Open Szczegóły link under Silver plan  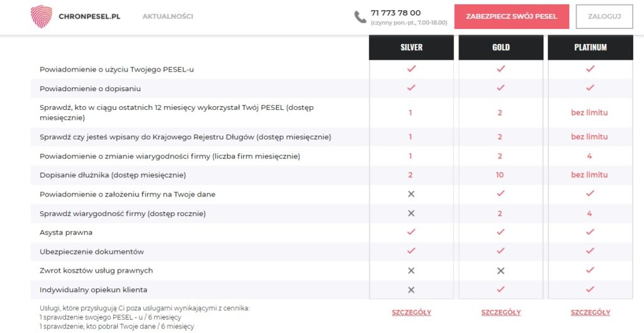click(x=411, y=312)
